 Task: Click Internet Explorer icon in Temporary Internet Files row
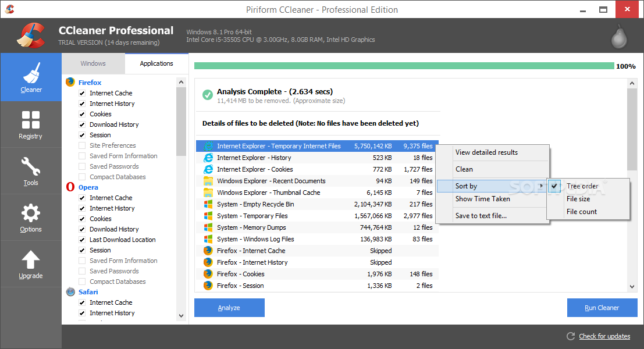point(209,146)
